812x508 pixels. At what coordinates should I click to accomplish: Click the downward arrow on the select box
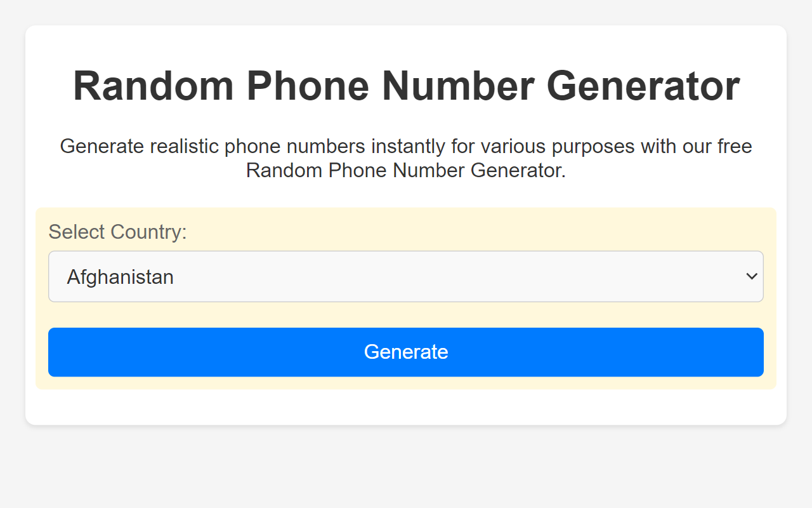751,276
